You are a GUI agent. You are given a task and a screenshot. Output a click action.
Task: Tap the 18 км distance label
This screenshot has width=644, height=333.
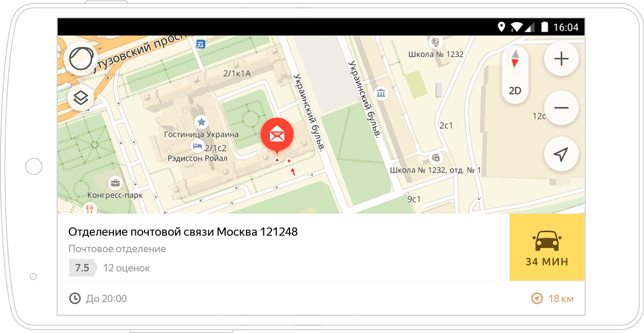552,298
